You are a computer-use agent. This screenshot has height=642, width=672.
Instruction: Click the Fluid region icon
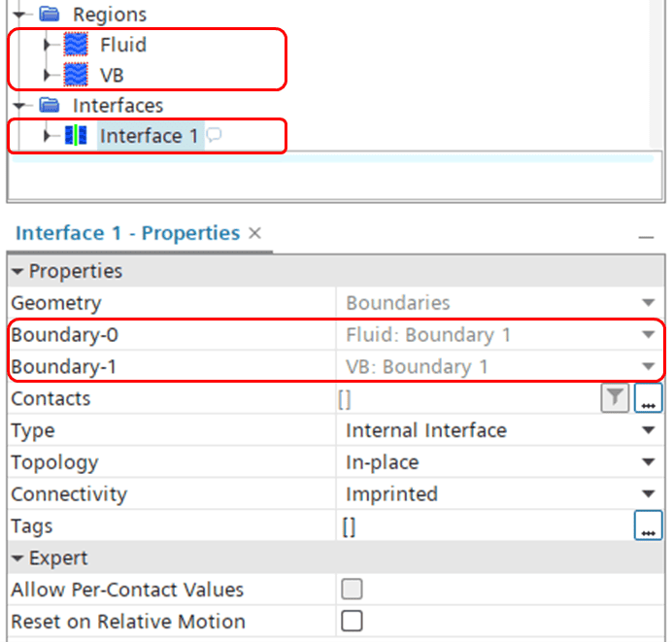76,45
